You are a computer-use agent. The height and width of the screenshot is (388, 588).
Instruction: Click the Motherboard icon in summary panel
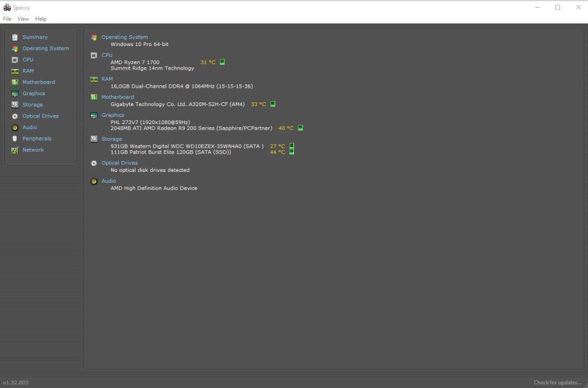coord(94,97)
